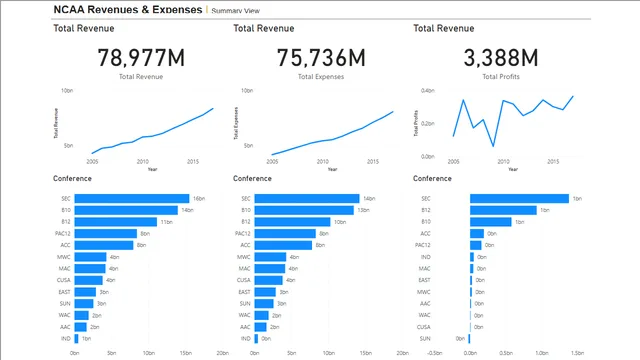Image resolution: width=640 pixels, height=360 pixels.
Task: Click the B10 bar in the profits chart
Action: [491, 222]
